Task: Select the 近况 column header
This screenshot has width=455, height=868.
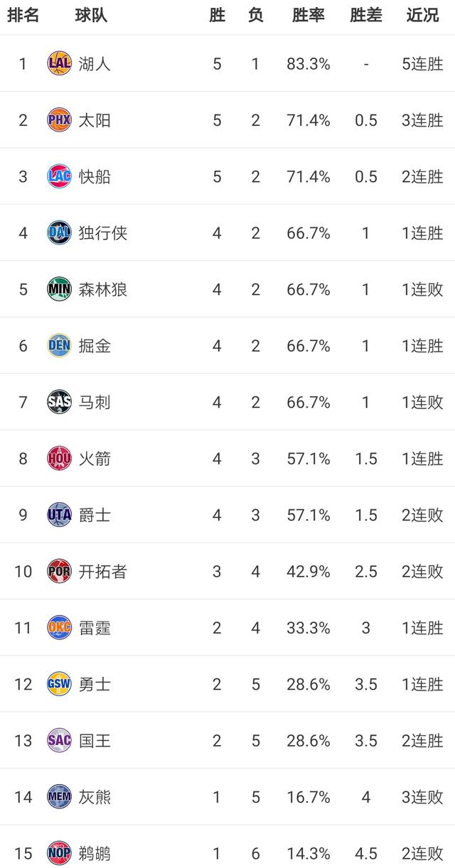Action: click(422, 15)
